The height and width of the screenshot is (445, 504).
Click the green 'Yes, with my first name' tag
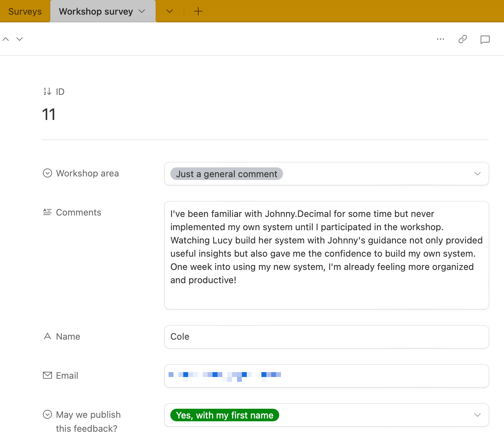(224, 415)
